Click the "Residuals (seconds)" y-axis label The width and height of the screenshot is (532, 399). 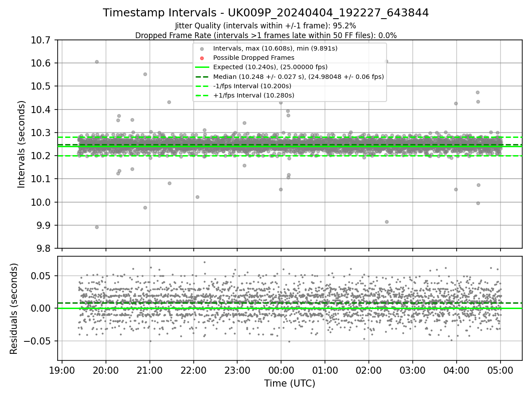14,309
